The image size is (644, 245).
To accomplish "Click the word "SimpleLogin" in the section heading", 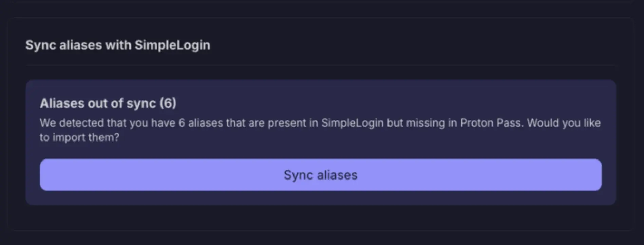I will coord(172,45).
